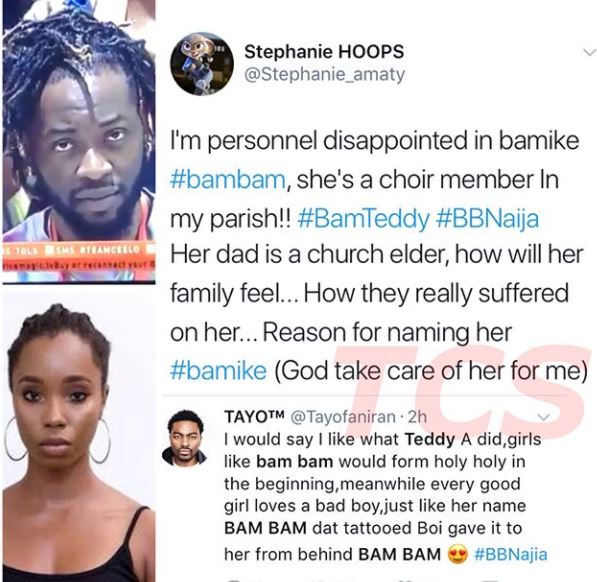This screenshot has height=582, width=597.
Task: Open the main tweet text body
Action: 377,255
